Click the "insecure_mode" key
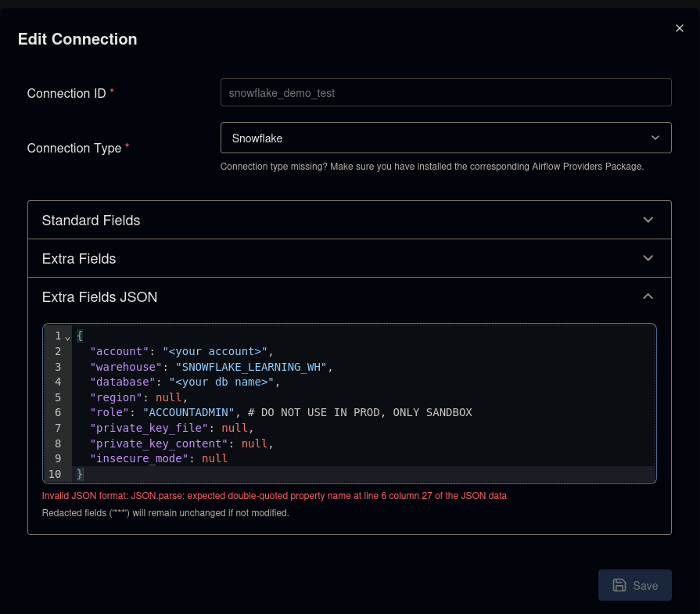 [139, 458]
